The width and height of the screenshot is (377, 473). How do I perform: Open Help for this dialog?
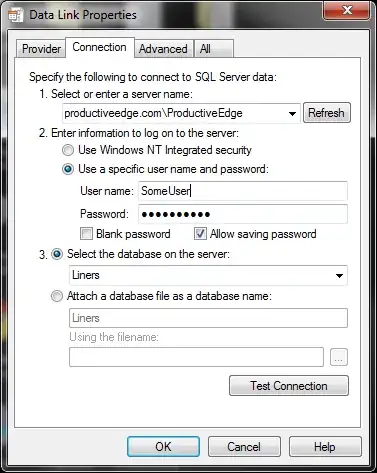click(x=325, y=447)
